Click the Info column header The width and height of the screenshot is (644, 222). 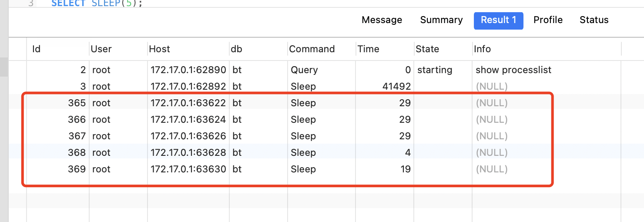click(547, 49)
